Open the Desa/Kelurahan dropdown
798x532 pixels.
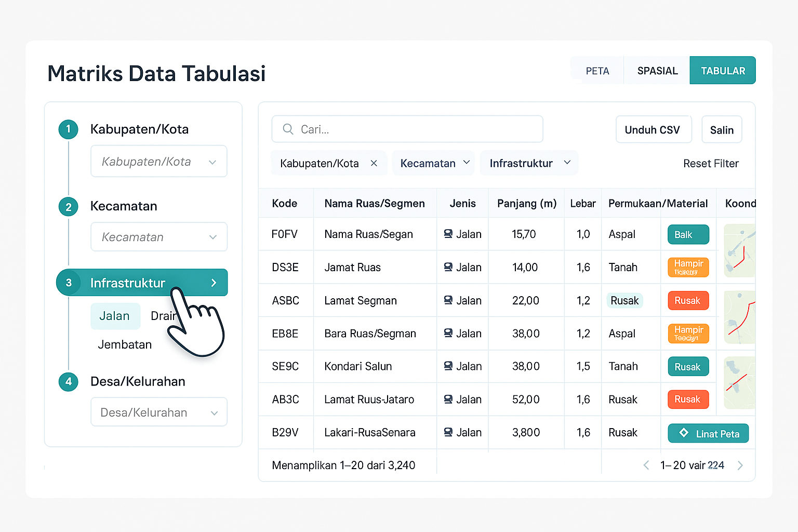[159, 413]
